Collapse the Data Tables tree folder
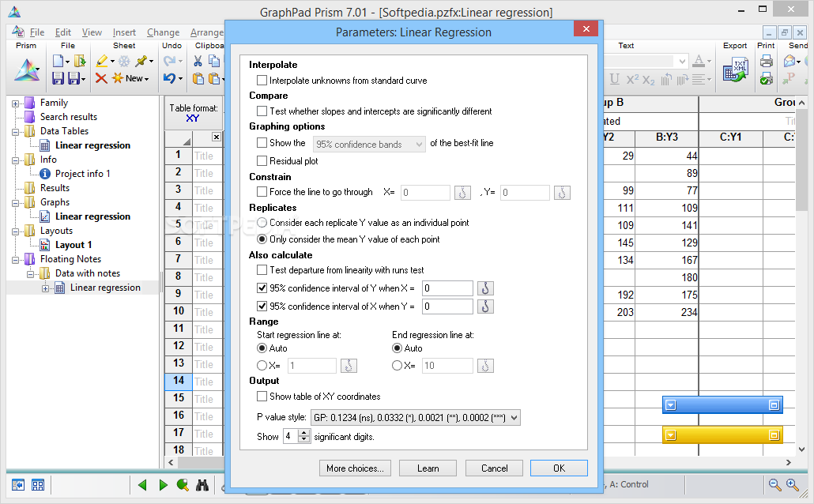This screenshot has width=814, height=504. coord(16,132)
